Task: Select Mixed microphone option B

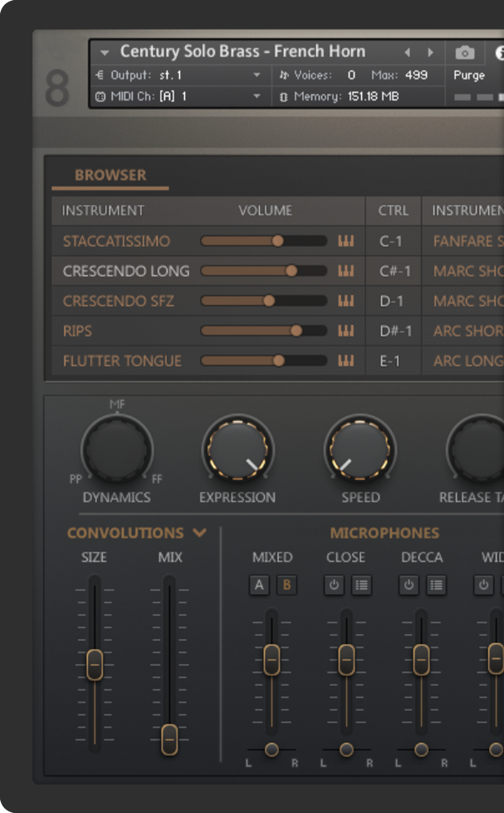Action: point(286,585)
